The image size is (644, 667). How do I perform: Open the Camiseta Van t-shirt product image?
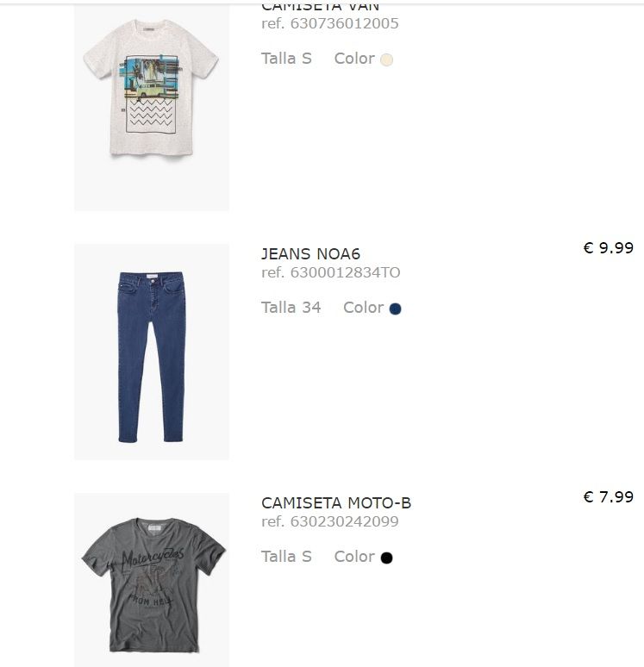(152, 108)
